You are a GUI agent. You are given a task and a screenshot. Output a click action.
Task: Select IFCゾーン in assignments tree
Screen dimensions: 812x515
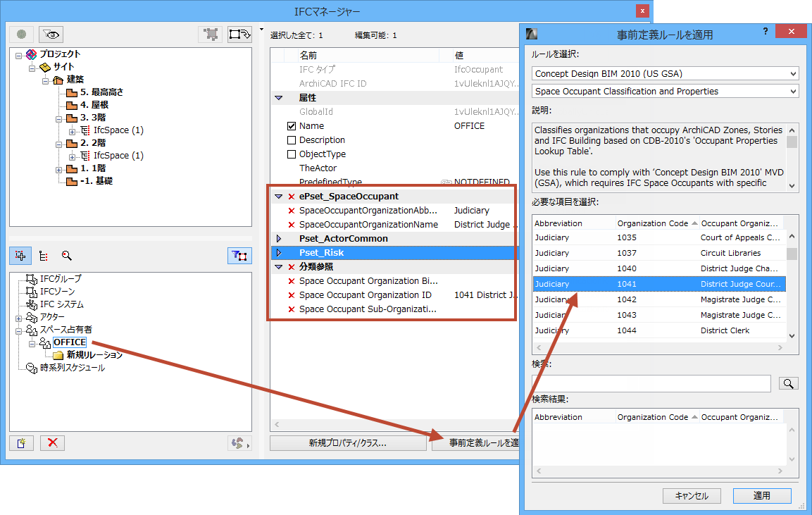(57, 292)
